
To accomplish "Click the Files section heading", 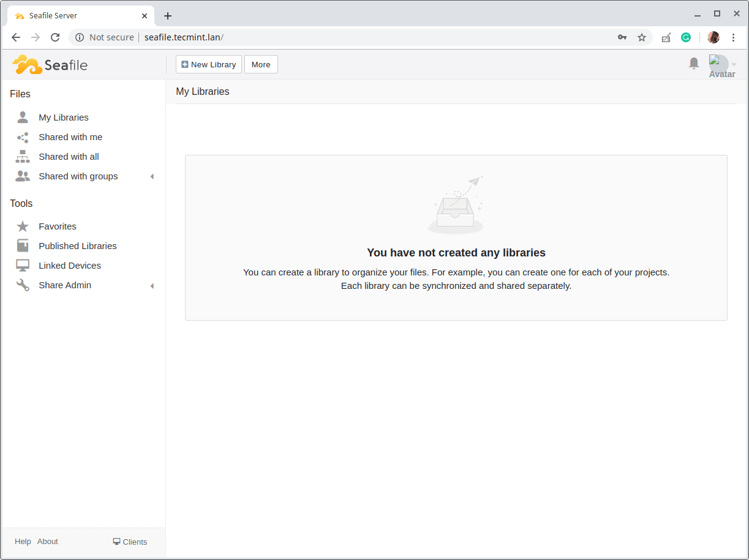I will (x=20, y=94).
